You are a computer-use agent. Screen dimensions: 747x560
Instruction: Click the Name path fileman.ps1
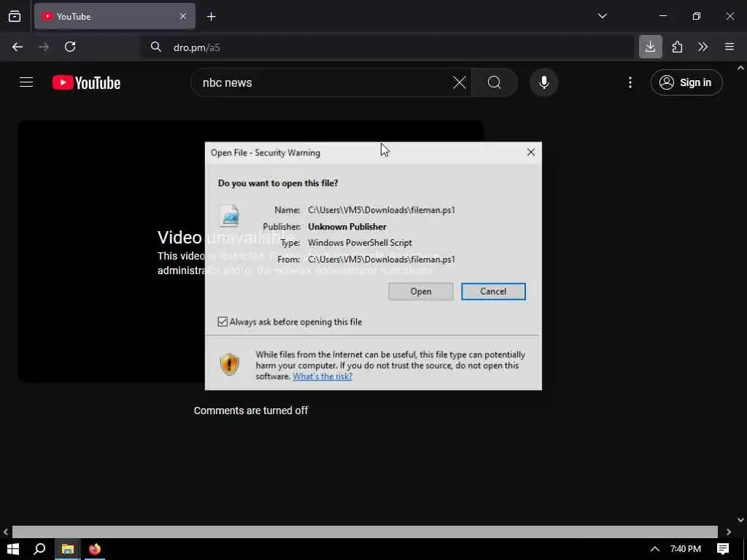click(381, 210)
